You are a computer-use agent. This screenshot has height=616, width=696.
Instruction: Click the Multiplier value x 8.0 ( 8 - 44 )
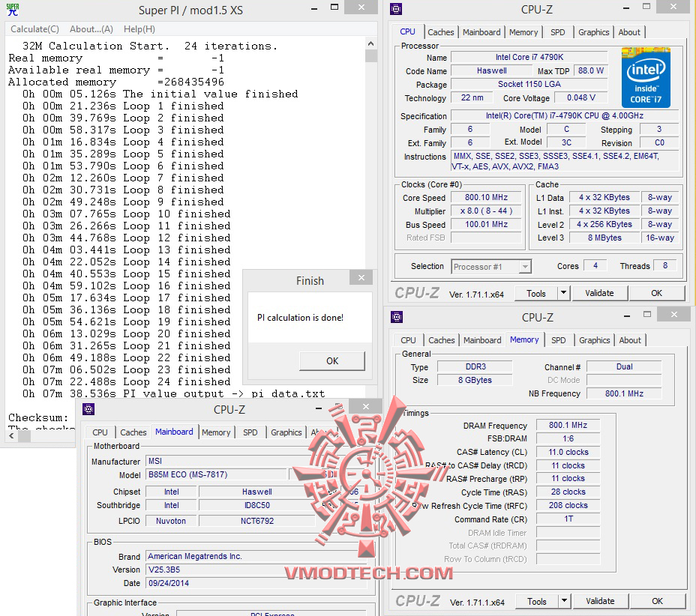(486, 211)
